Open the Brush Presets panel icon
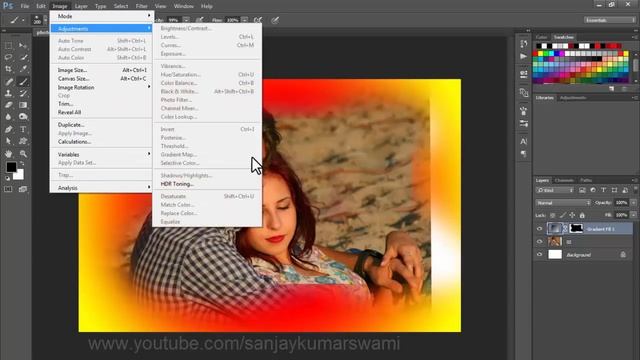Screen dimensions: 640x360 click(x=524, y=123)
